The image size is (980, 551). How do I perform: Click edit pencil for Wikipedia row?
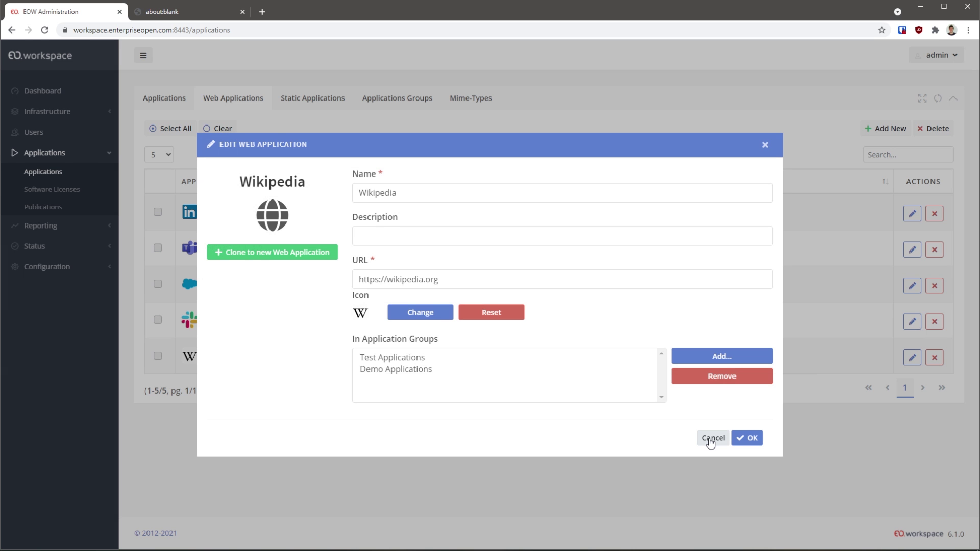point(912,358)
